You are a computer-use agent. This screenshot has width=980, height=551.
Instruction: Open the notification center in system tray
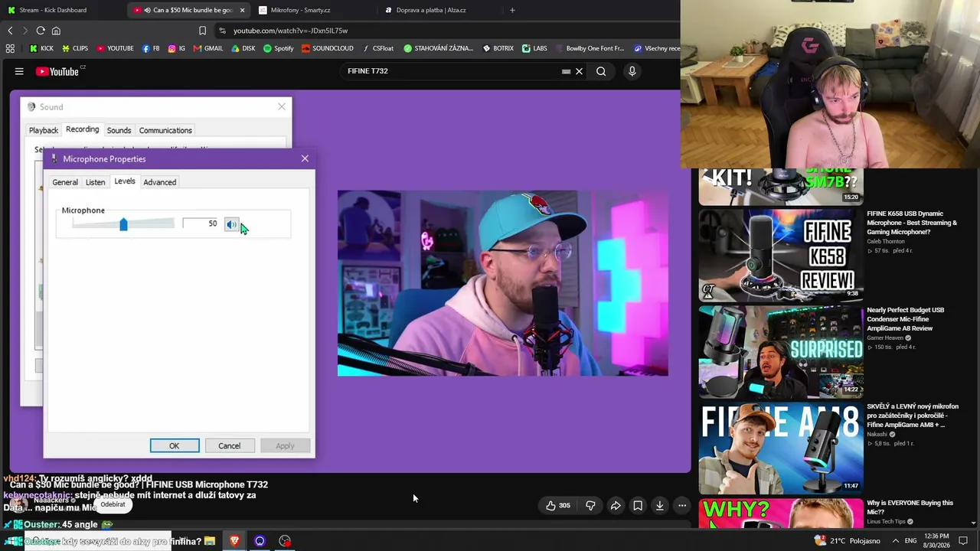(x=963, y=541)
